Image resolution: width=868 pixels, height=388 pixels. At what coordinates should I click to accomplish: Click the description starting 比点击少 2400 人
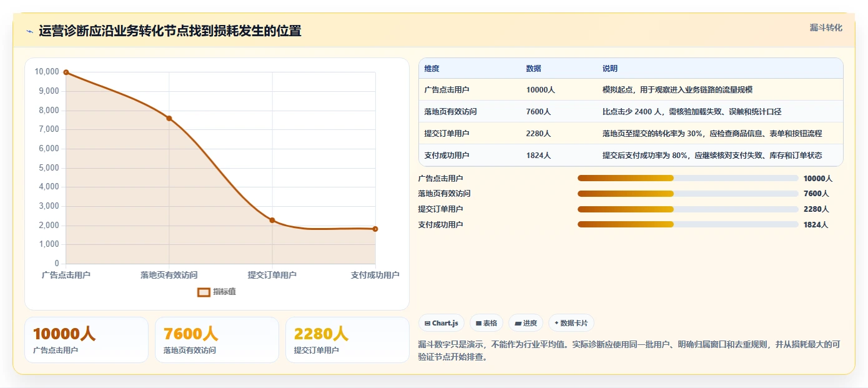pyautogui.click(x=692, y=112)
